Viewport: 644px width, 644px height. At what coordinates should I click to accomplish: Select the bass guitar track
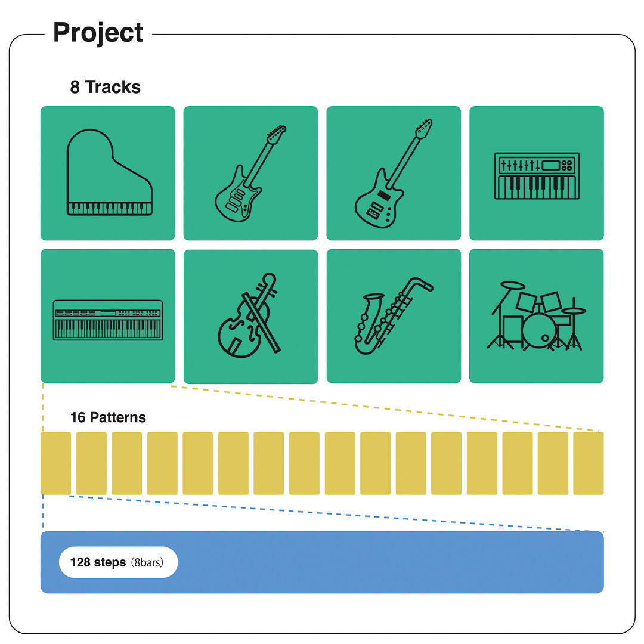click(394, 173)
